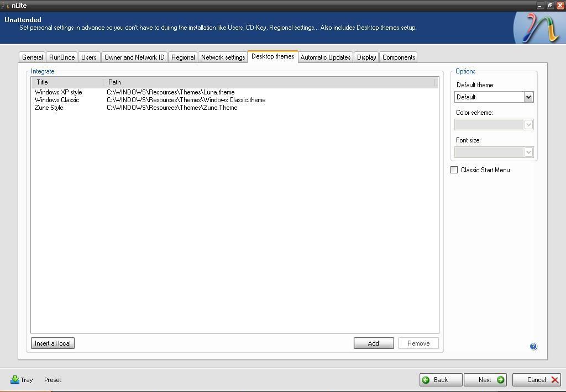Go to the Regional tab
Viewport: 566px width, 392px height.
(x=183, y=57)
